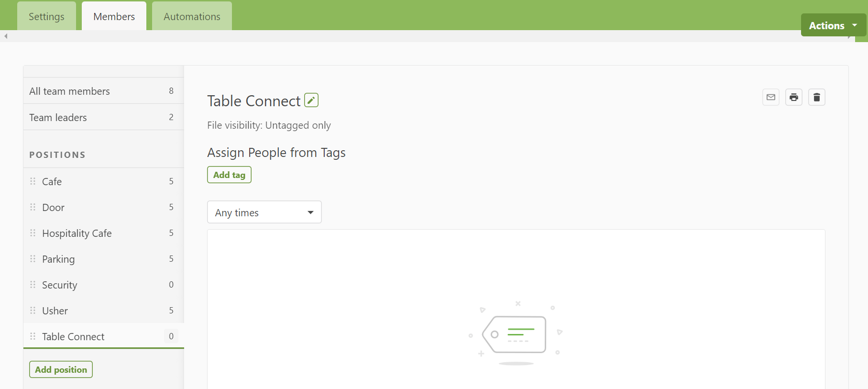
Task: Click the drag handle beside Table Connect position
Action: click(x=33, y=336)
